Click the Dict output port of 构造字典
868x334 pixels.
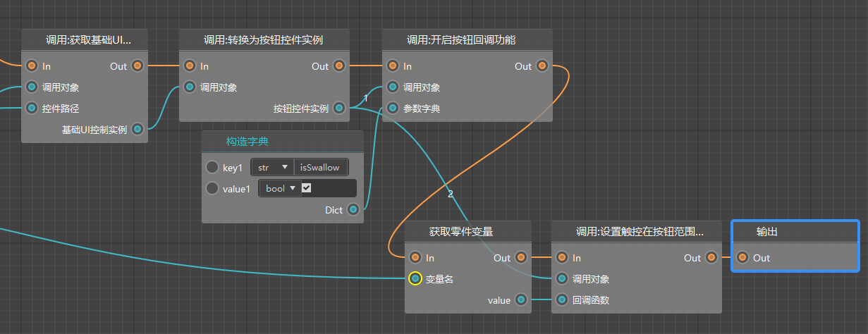[x=353, y=210]
